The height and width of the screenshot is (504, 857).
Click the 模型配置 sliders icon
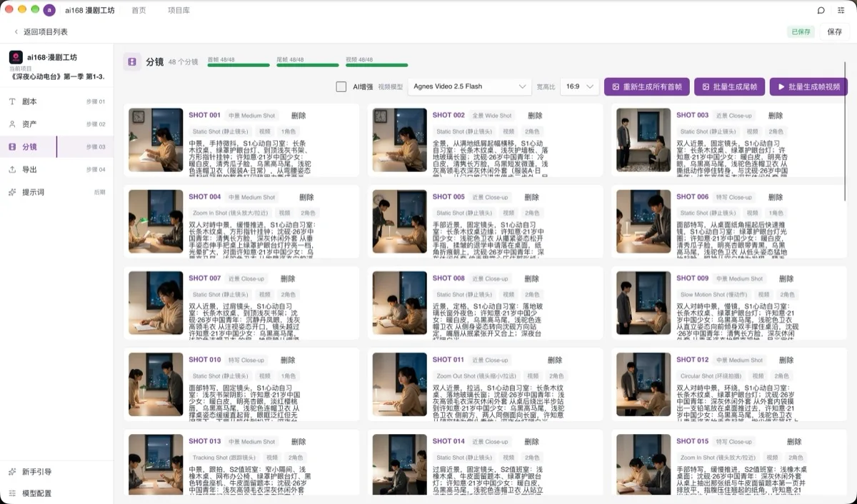[x=12, y=493]
